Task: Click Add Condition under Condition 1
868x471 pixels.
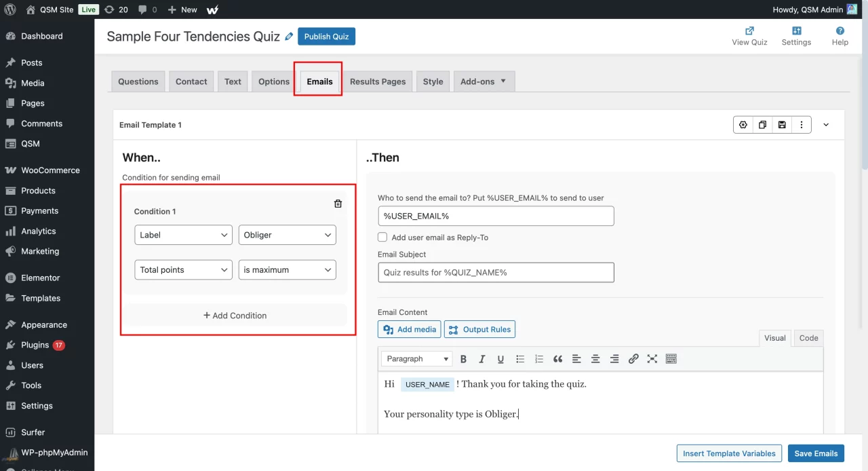Action: (x=235, y=315)
